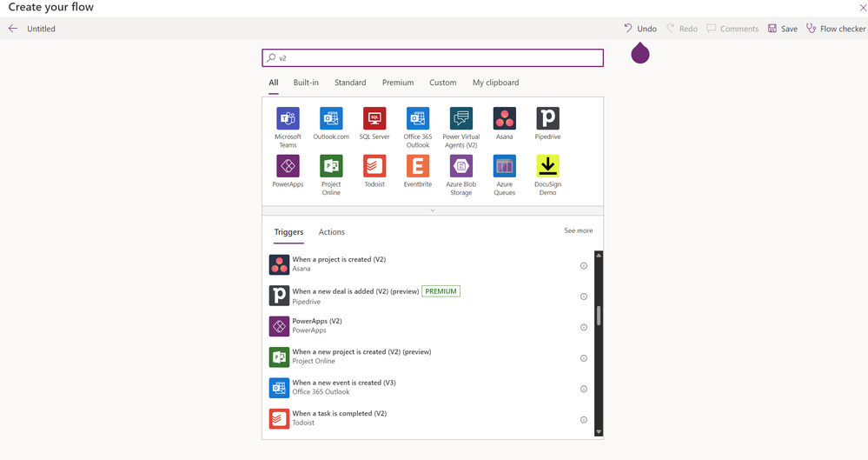This screenshot has width=868, height=460.
Task: Switch to the Standard tab
Action: pyautogui.click(x=350, y=83)
